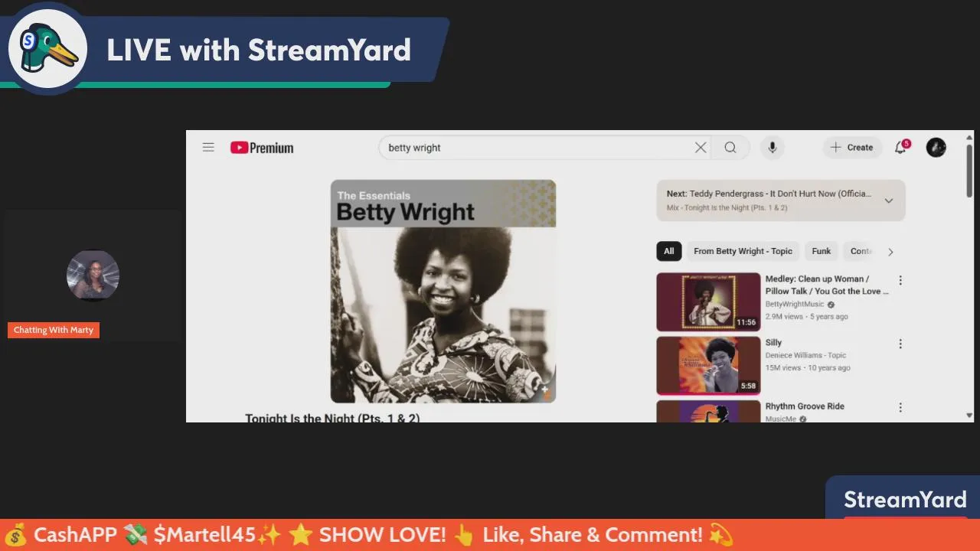
Task: Start voice search with the microphone icon
Action: coord(772,148)
